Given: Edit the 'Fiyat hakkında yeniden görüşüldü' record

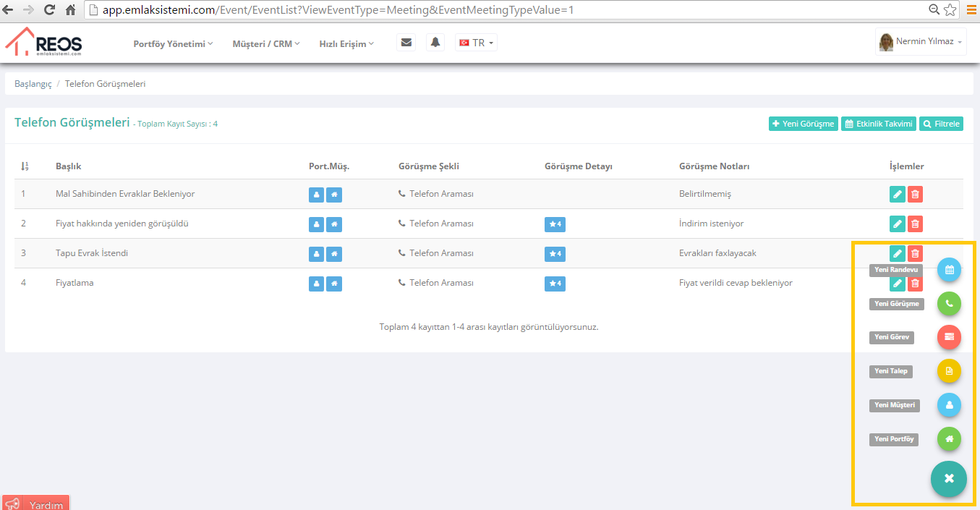Looking at the screenshot, I should click(x=897, y=224).
